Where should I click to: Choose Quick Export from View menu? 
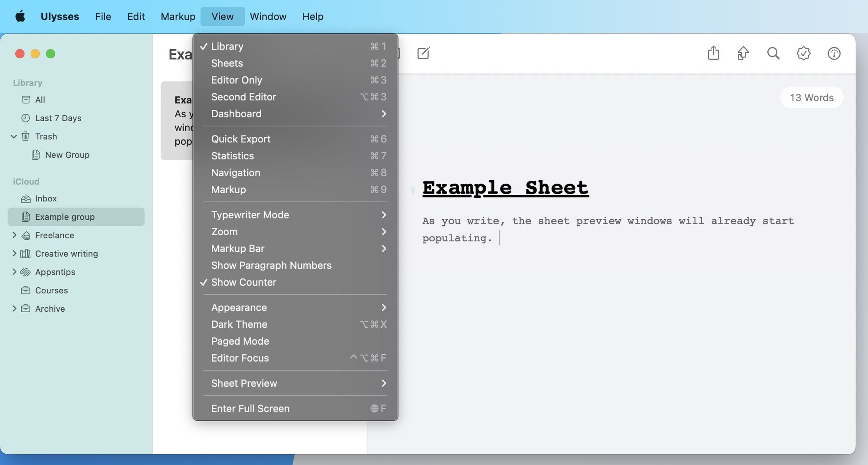click(x=240, y=139)
